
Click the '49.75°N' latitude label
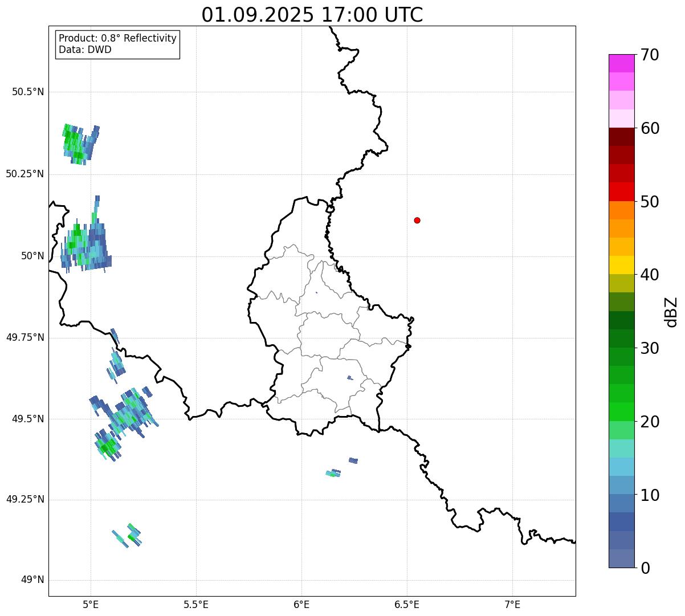tap(25, 337)
